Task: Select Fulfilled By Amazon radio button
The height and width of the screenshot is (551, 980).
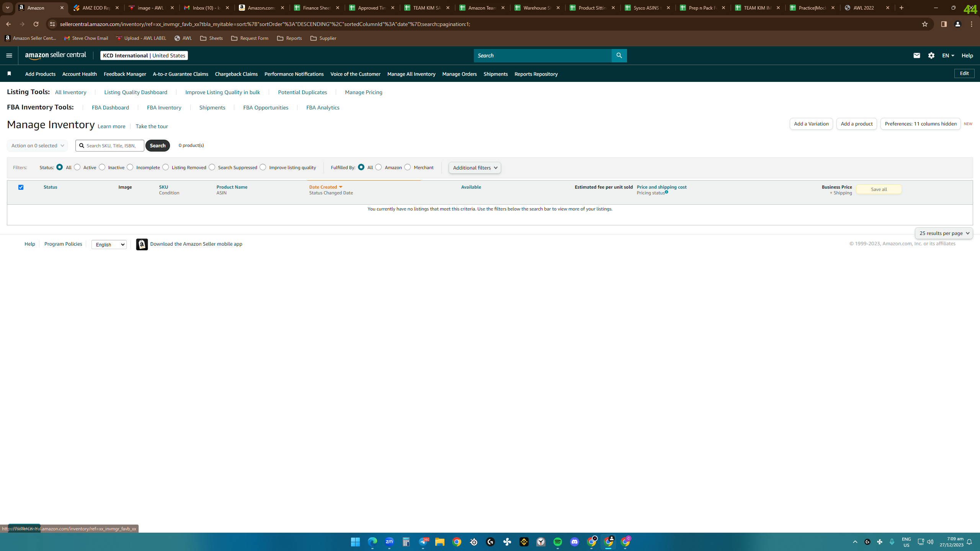Action: tap(379, 167)
